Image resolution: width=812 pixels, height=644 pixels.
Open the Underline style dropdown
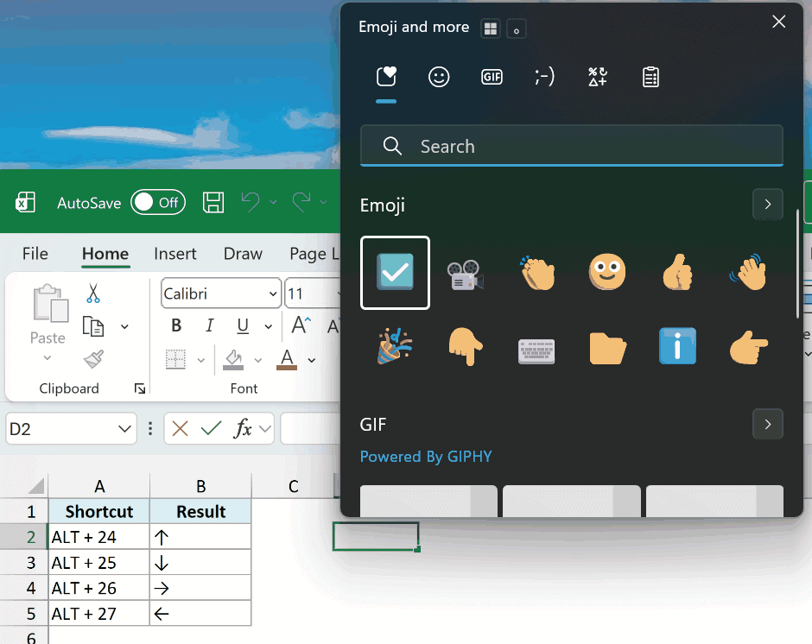point(269,326)
